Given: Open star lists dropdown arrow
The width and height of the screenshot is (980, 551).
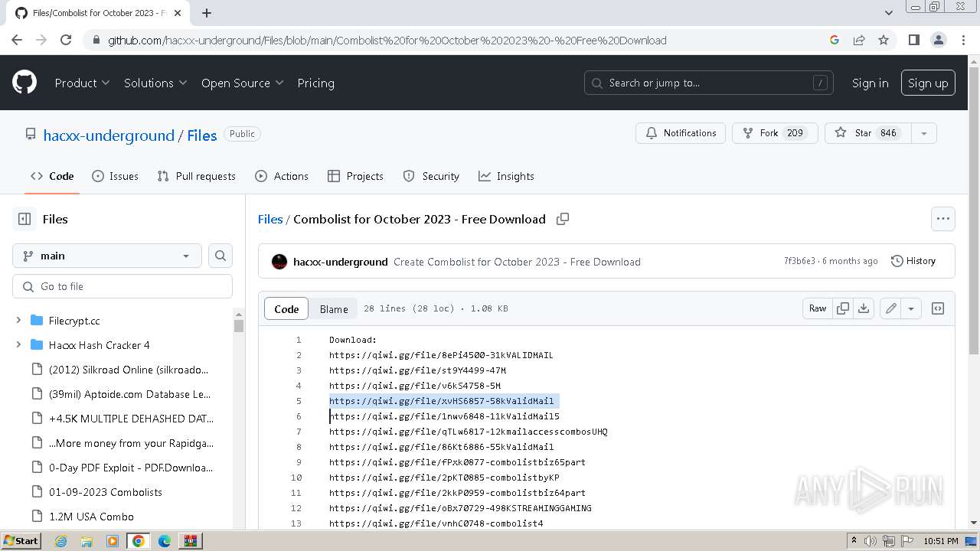Looking at the screenshot, I should pyautogui.click(x=924, y=133).
